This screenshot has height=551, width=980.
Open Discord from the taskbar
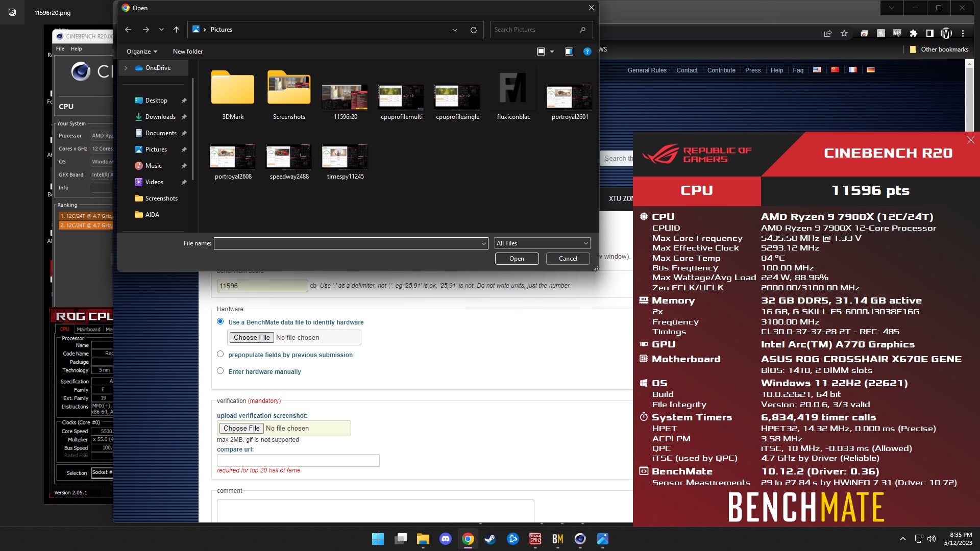point(446,539)
